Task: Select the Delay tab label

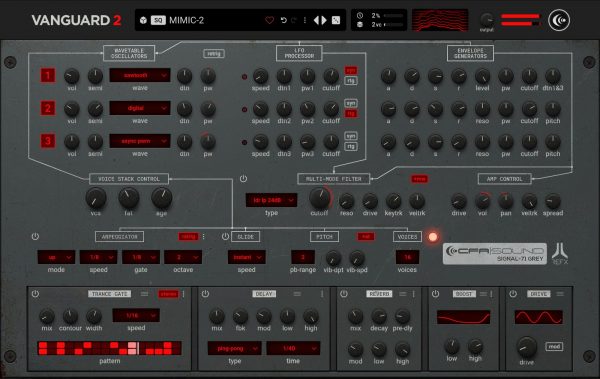Action: point(264,294)
